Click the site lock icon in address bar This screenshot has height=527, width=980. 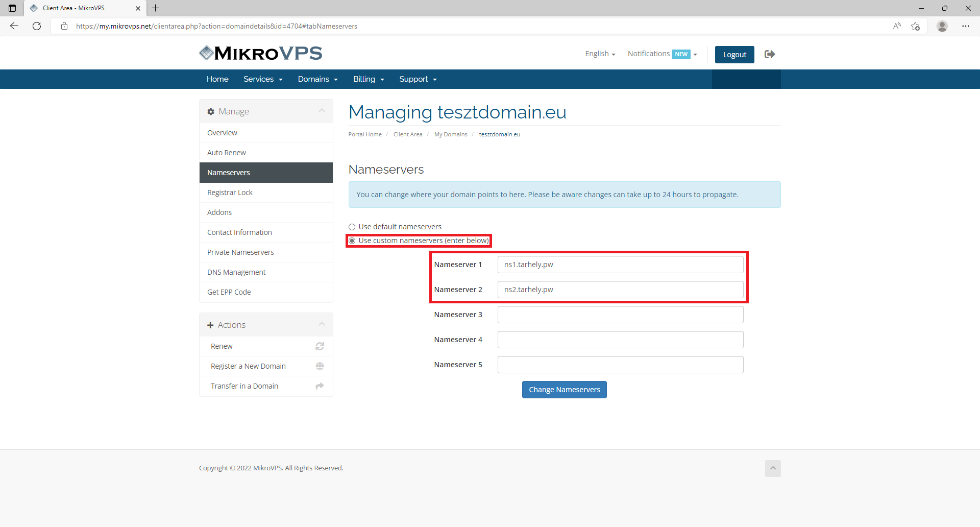coord(64,26)
